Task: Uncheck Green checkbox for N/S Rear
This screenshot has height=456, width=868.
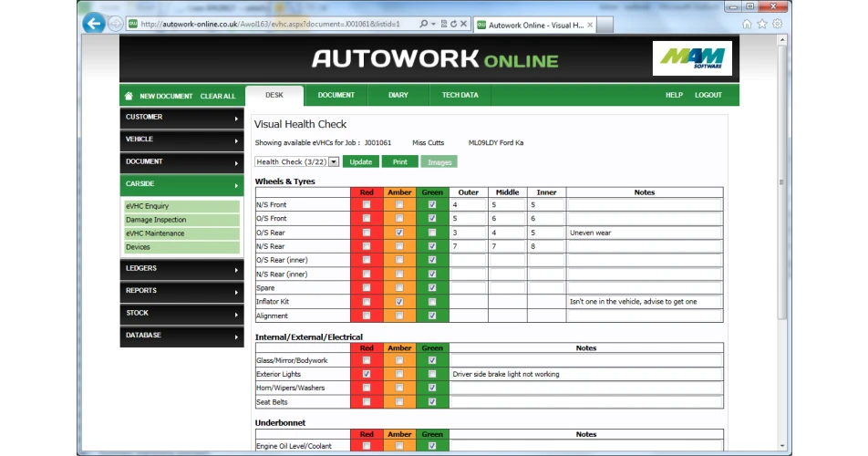Action: 432,246
